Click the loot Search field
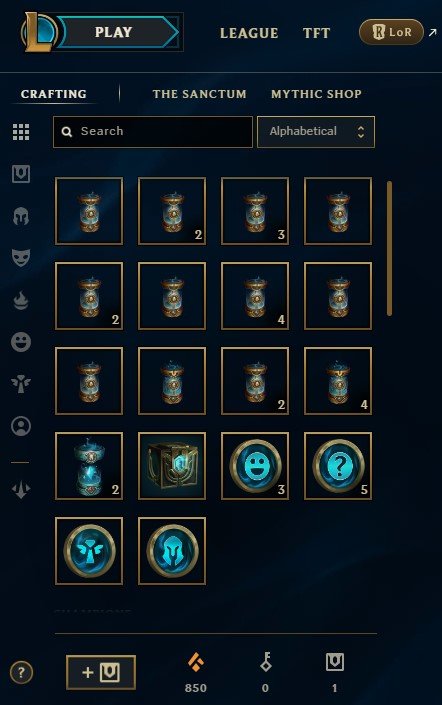The image size is (442, 705). [x=153, y=132]
